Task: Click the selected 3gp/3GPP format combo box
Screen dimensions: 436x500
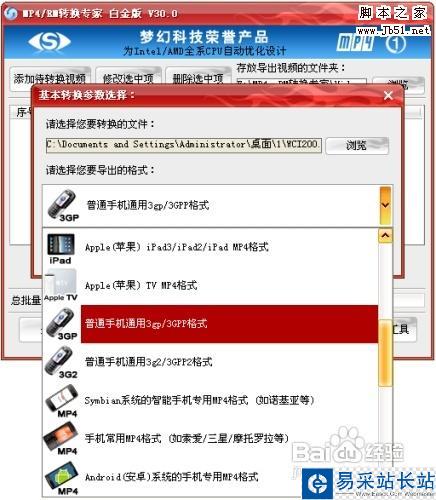Action: (218, 205)
